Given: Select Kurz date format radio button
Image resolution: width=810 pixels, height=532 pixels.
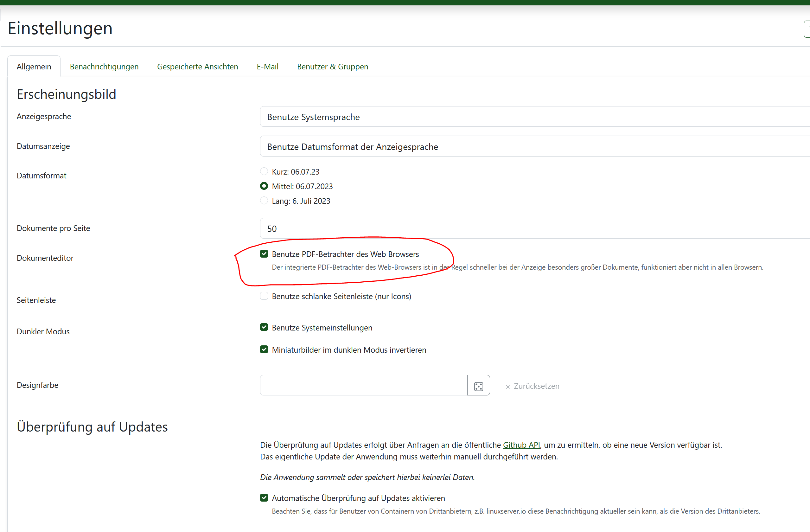Looking at the screenshot, I should [x=264, y=171].
